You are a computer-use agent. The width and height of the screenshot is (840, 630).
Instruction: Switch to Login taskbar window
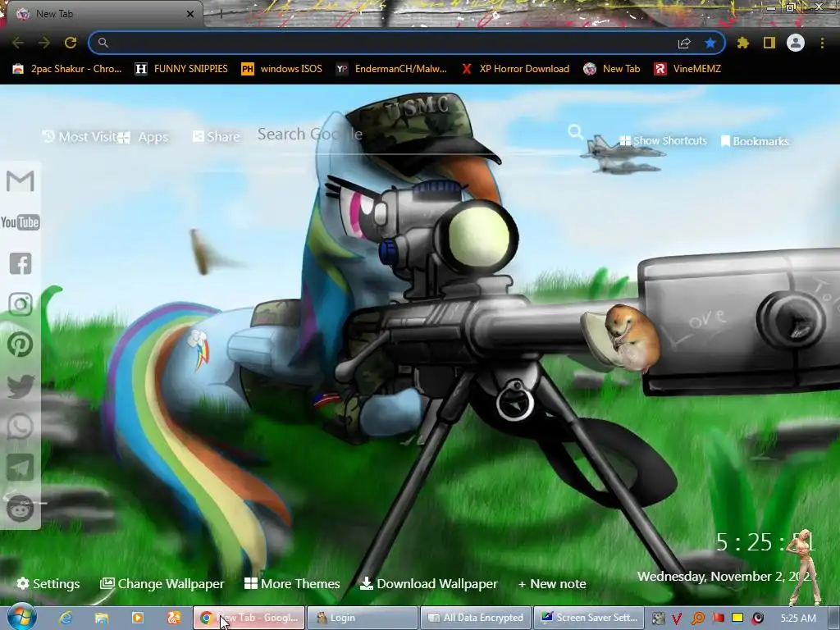[x=363, y=618]
